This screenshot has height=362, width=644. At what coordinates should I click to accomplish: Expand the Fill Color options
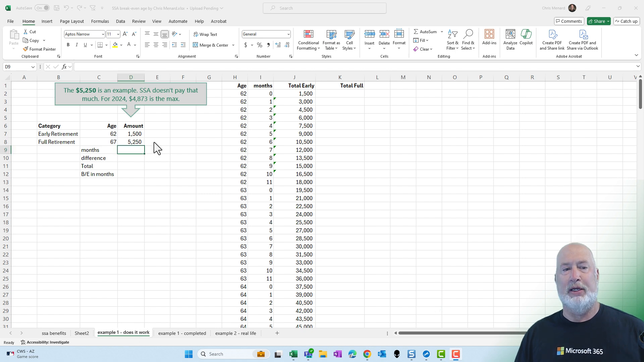121,45
